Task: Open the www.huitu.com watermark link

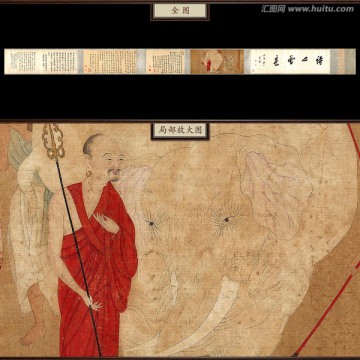Action: pyautogui.click(x=321, y=9)
